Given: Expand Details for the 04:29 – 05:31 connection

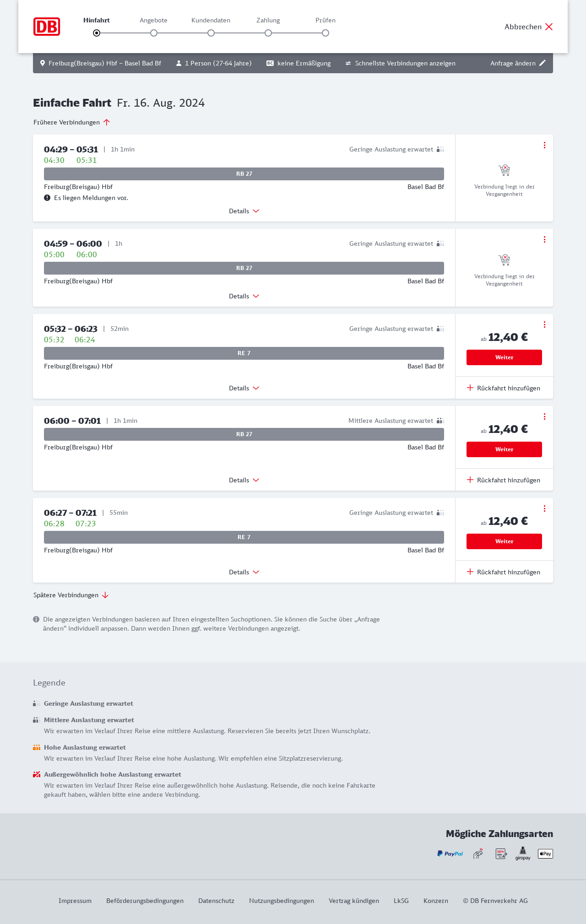Looking at the screenshot, I should [244, 211].
